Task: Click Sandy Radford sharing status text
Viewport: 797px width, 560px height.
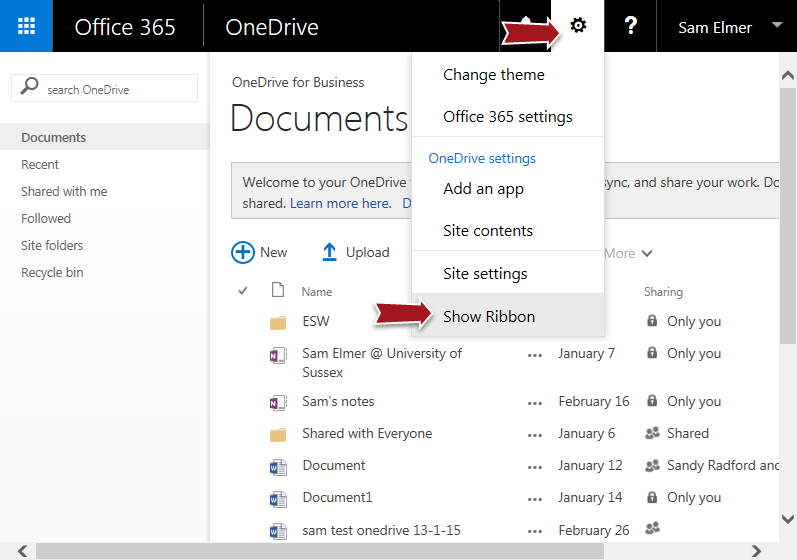Action: 723,465
